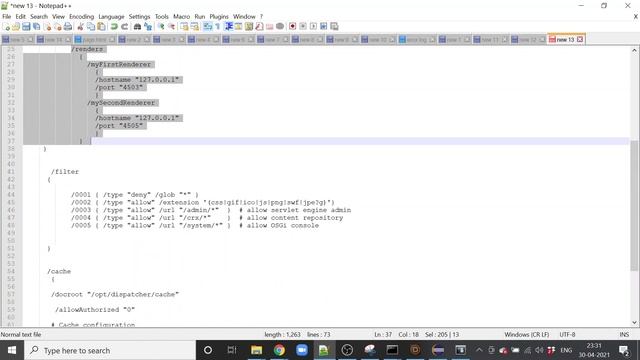Toggle the file monitoring eye icon

coord(280,27)
